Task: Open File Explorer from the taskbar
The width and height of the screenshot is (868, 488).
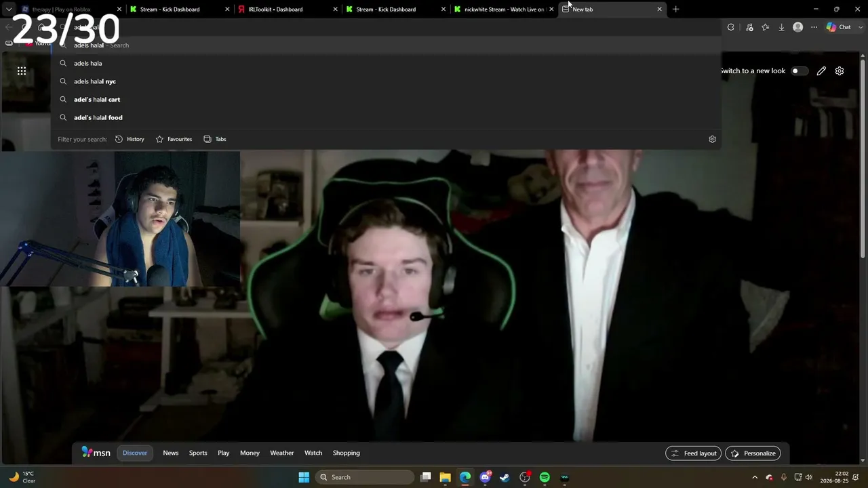Action: click(446, 477)
